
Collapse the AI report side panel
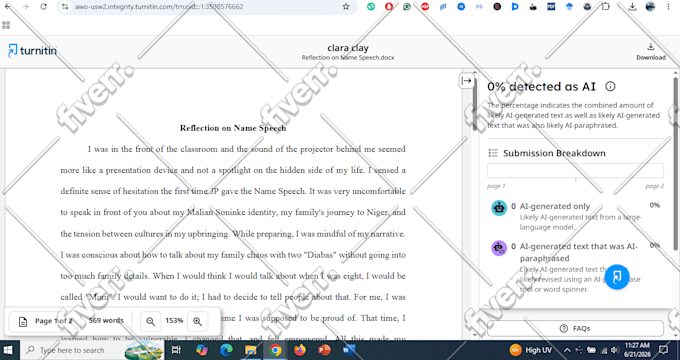pyautogui.click(x=466, y=81)
